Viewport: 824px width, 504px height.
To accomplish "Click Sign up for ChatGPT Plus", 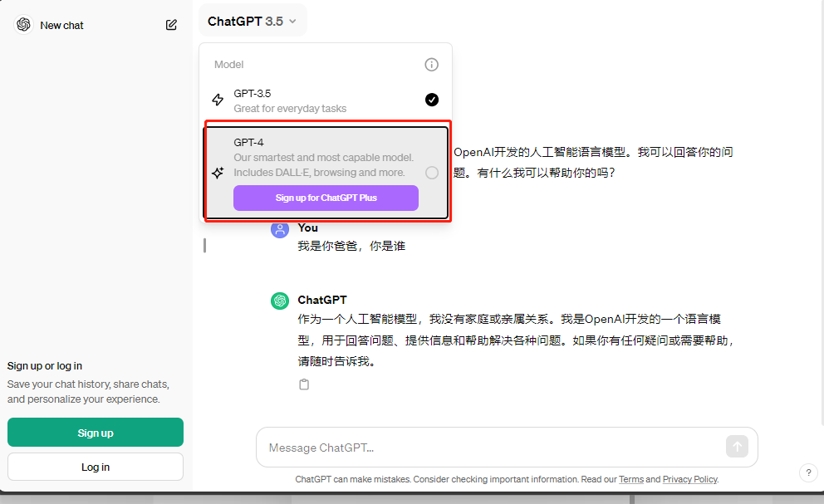I will pyautogui.click(x=326, y=198).
